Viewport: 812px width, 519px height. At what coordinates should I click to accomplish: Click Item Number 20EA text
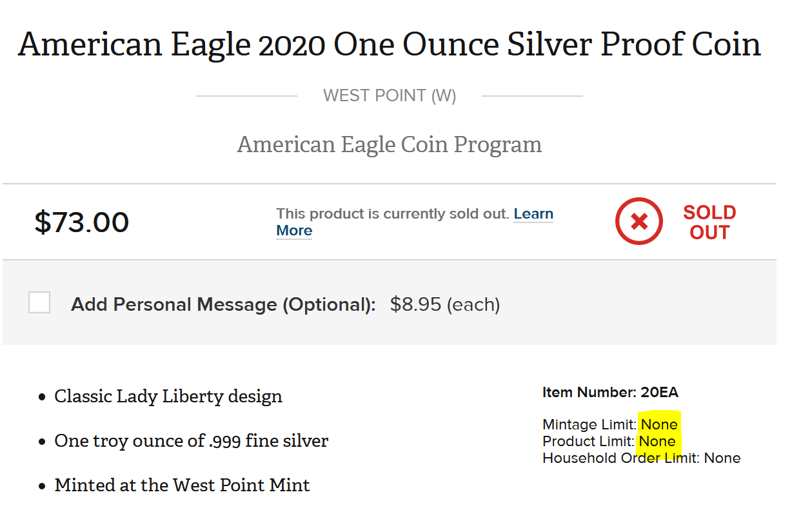610,393
